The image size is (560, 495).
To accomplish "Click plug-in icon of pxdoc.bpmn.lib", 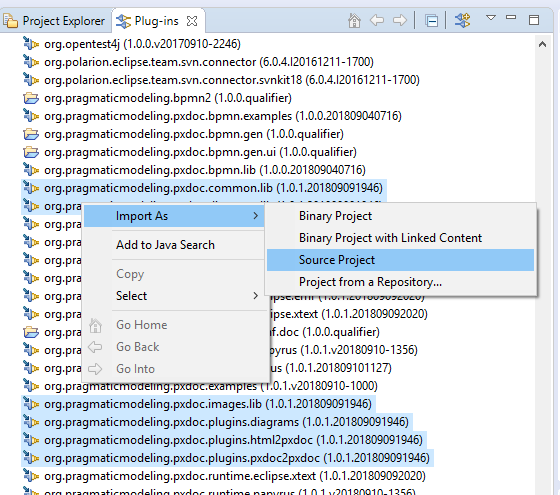I will coord(31,169).
